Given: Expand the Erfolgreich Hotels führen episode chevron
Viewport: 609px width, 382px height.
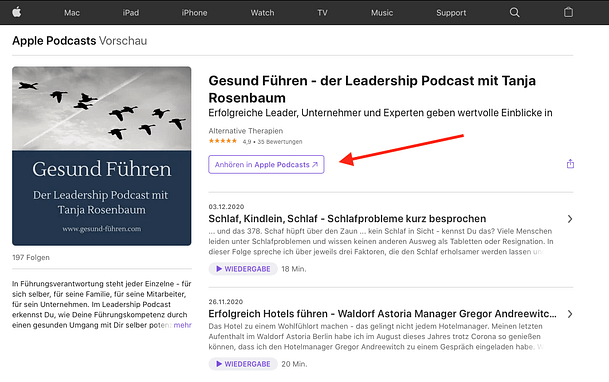Looking at the screenshot, I should coord(570,314).
